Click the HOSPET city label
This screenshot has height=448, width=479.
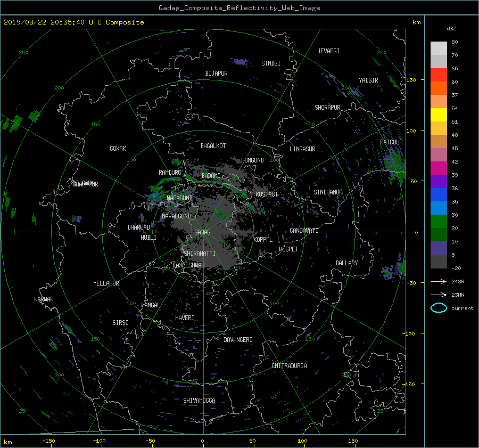tap(288, 249)
